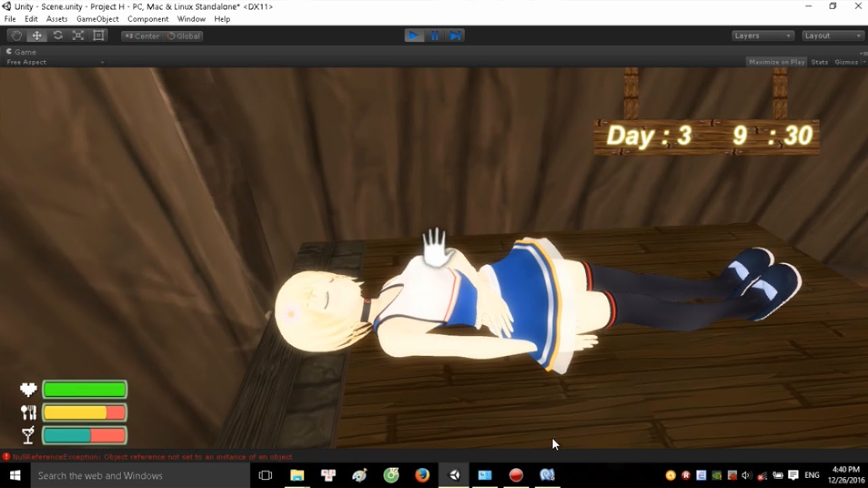
Task: Select the Rotate tool
Action: tap(58, 36)
